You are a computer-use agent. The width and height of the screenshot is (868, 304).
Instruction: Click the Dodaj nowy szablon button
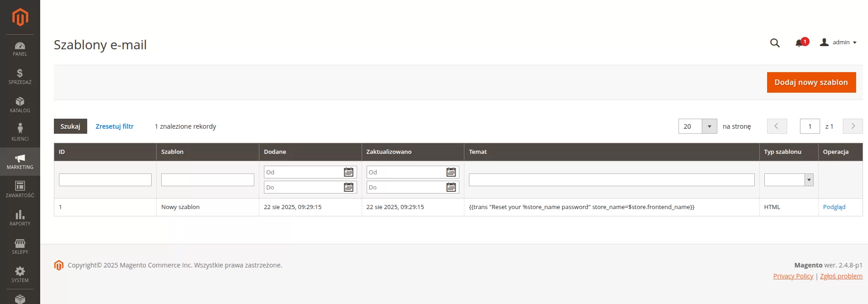click(x=811, y=82)
